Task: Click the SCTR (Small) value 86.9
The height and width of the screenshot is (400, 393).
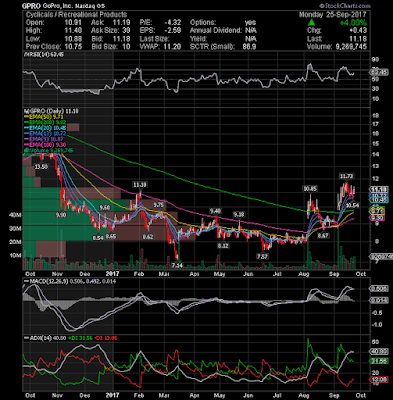Action: 249,47
